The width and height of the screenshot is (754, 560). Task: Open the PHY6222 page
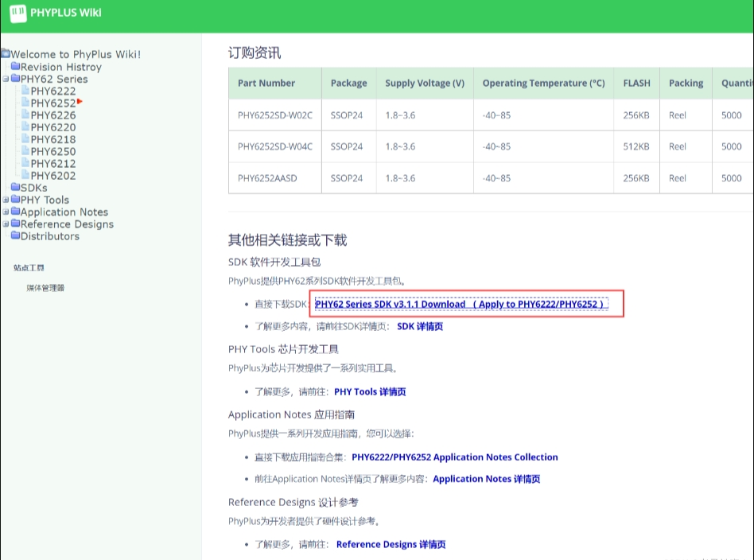[53, 91]
